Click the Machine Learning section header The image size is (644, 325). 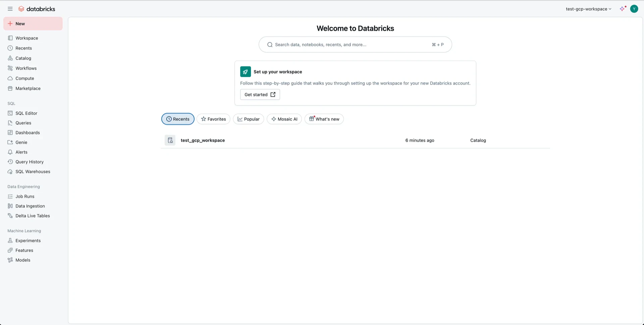[24, 231]
